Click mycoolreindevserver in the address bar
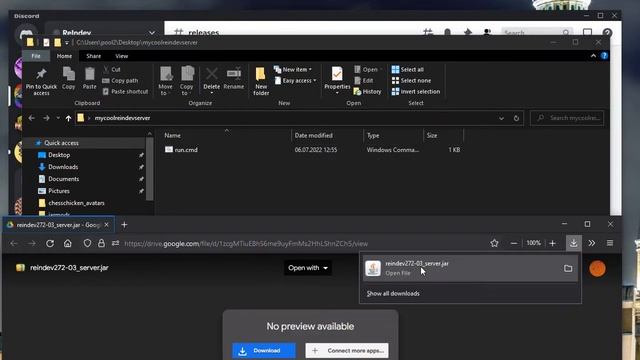Screen dimensions: 640x360 click(x=122, y=118)
